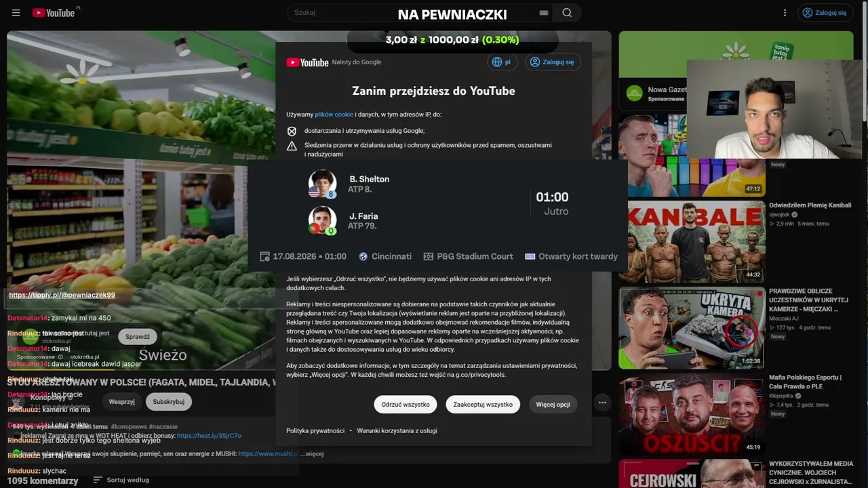
Task: Click the "1095 komentarzy" count
Action: click(x=43, y=481)
